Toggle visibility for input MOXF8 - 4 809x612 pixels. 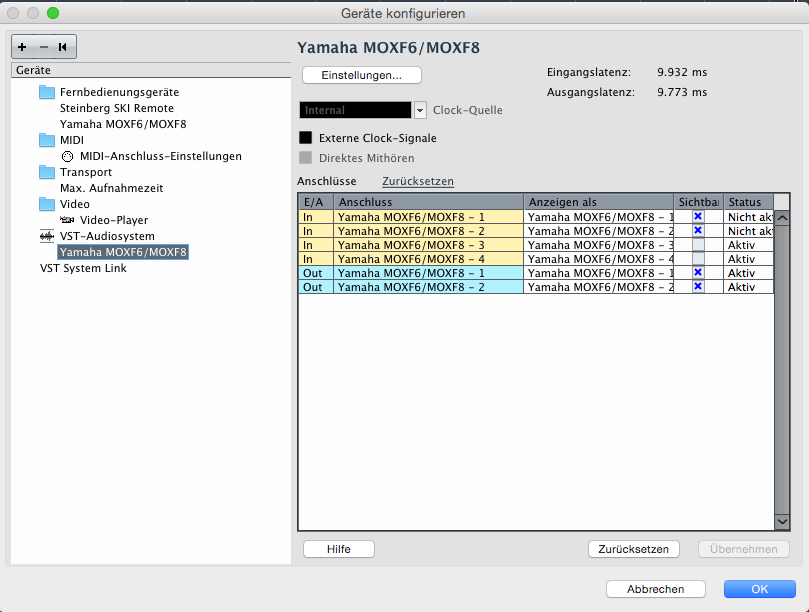tap(698, 259)
